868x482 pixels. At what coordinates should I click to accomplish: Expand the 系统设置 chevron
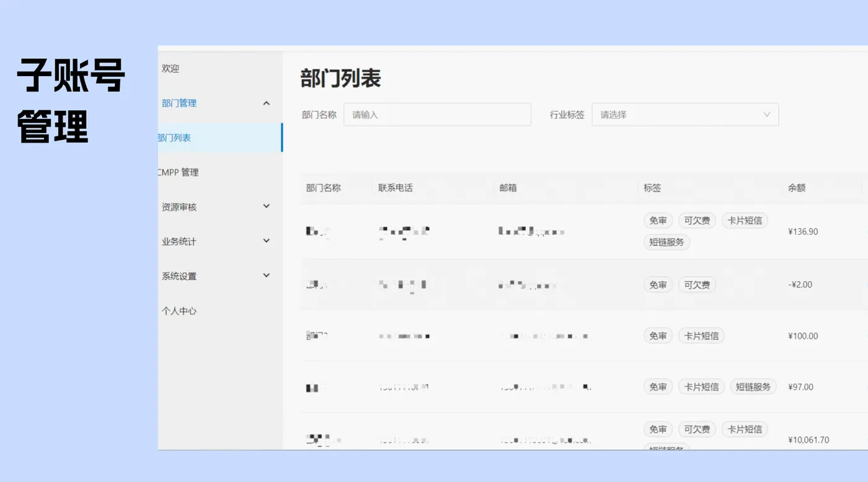(267, 276)
